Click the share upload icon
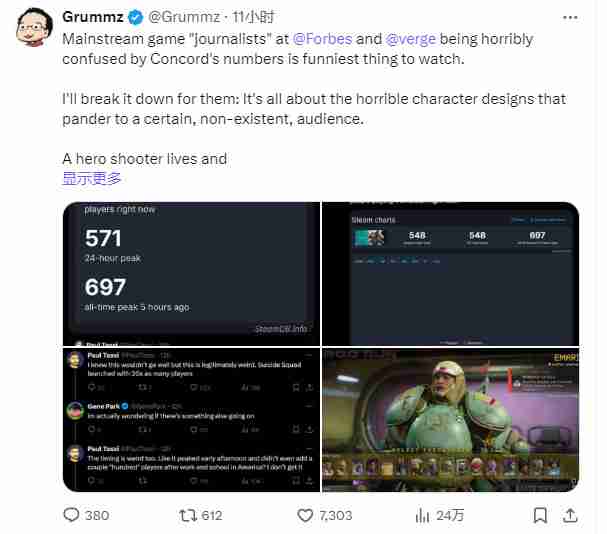The height and width of the screenshot is (534, 607). coord(570,515)
